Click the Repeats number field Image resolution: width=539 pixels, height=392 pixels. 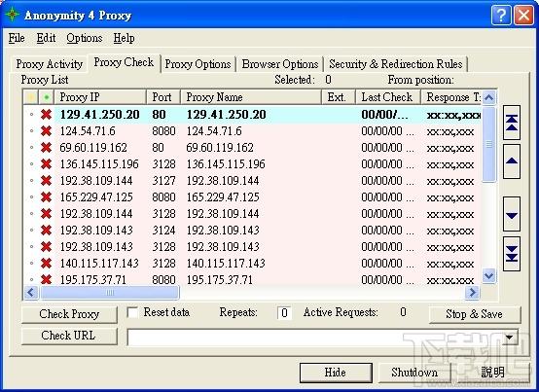coord(284,312)
